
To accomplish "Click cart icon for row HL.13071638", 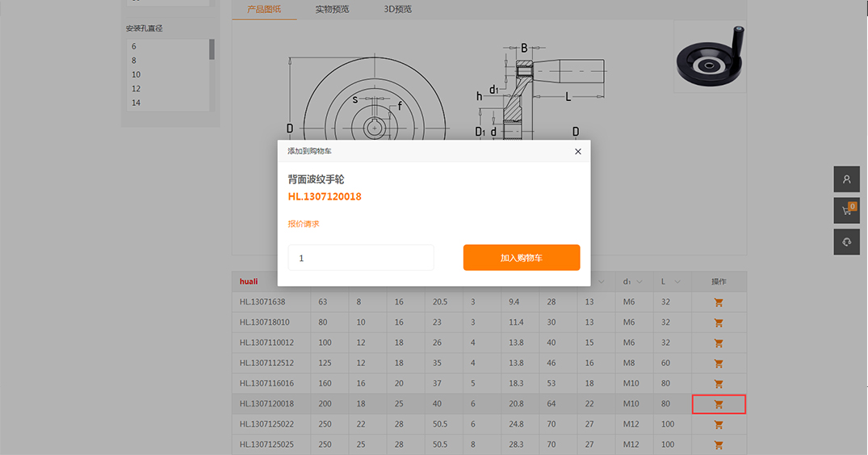I will [719, 302].
